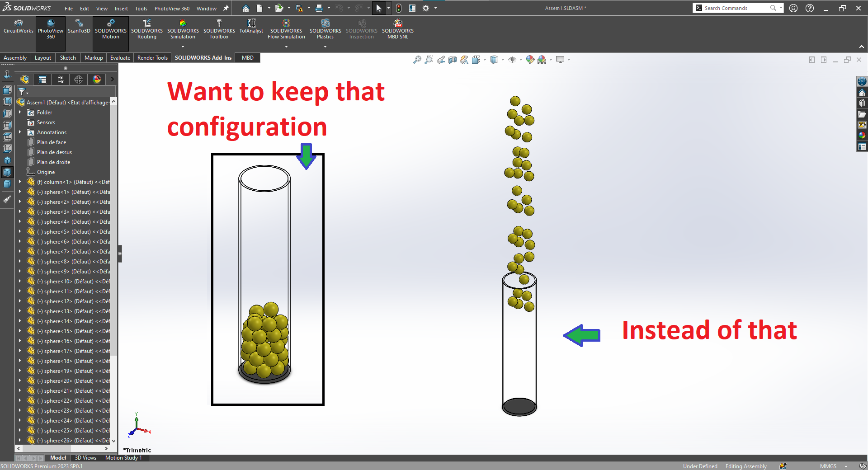Open the Tools menu

[141, 8]
